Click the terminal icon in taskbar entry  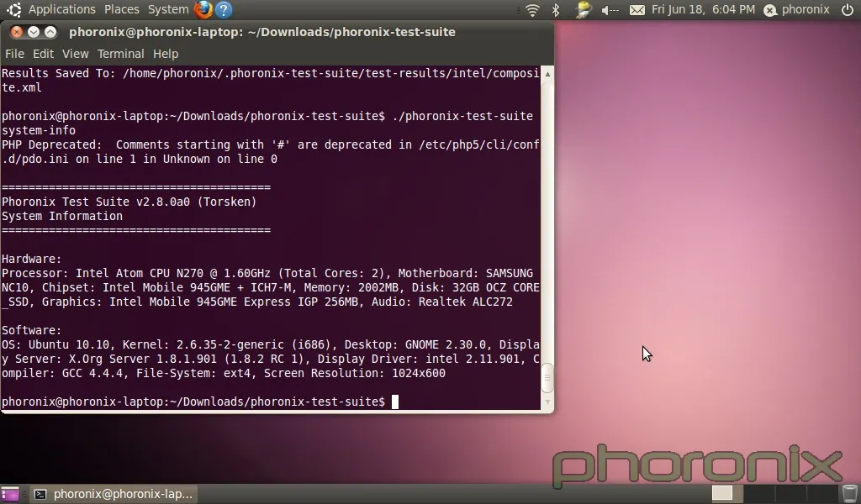tap(40, 494)
